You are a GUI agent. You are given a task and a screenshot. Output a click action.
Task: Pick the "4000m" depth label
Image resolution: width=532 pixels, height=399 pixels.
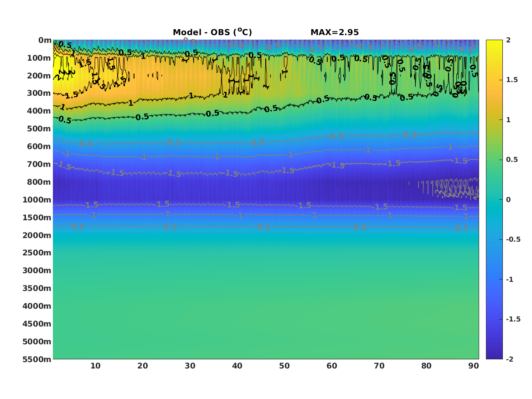tap(37, 306)
